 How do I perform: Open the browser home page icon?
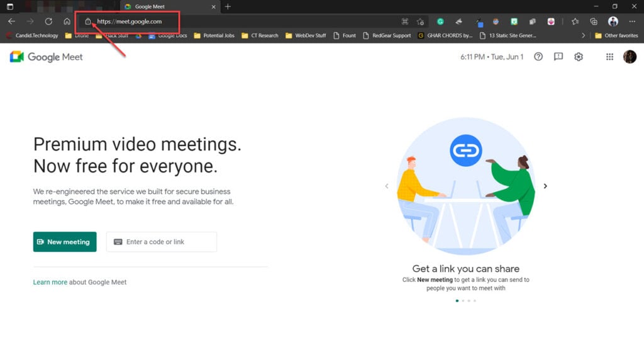(x=67, y=21)
